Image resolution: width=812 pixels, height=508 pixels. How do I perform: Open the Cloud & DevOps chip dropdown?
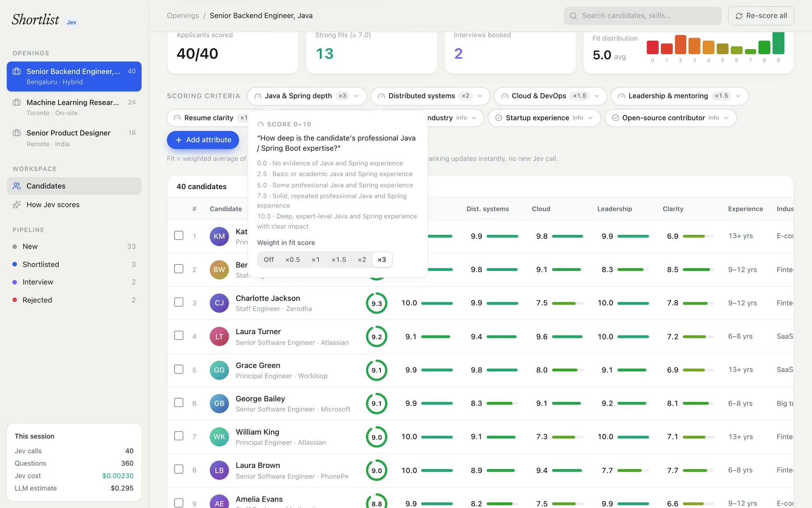coord(597,96)
